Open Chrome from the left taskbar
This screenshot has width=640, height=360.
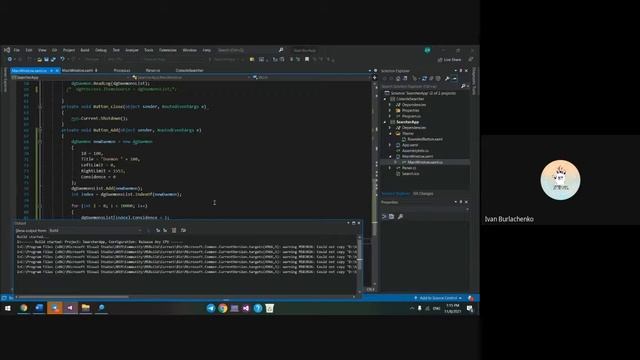point(24,308)
